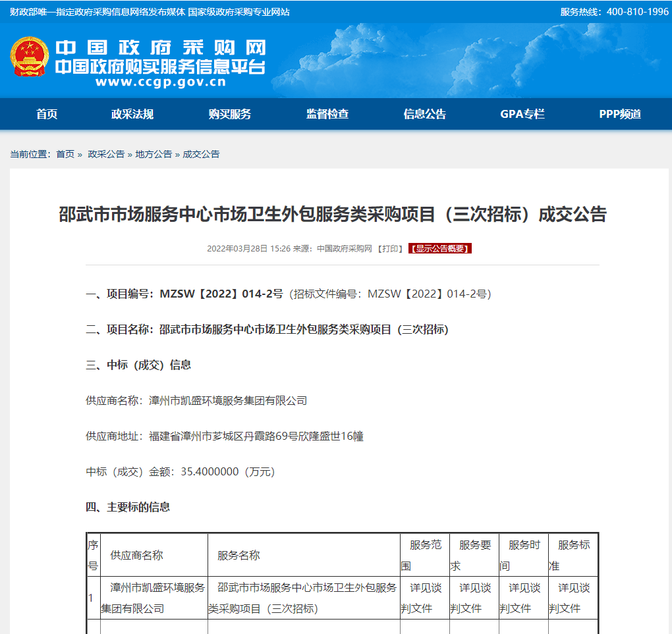Click the top banner text 财政部唯一指定政府采购信息网络发布媒体
This screenshot has width=672, height=634.
click(x=98, y=12)
